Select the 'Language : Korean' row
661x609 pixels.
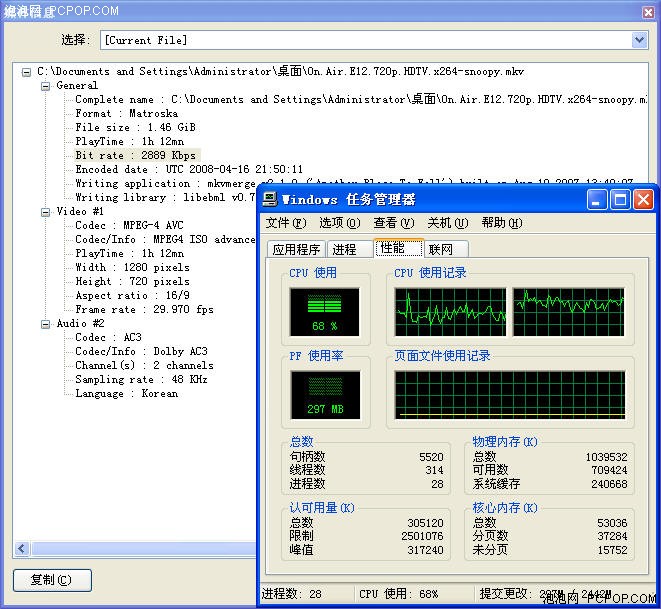click(x=126, y=394)
